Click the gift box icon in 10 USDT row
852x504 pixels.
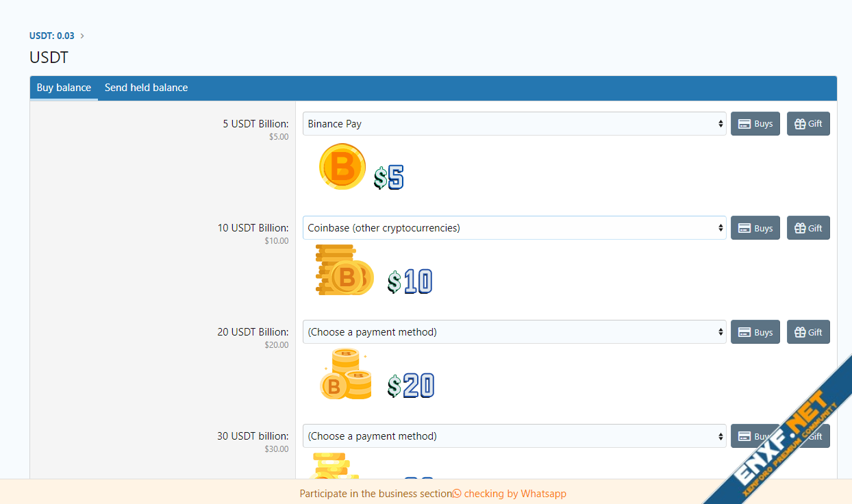click(x=800, y=228)
